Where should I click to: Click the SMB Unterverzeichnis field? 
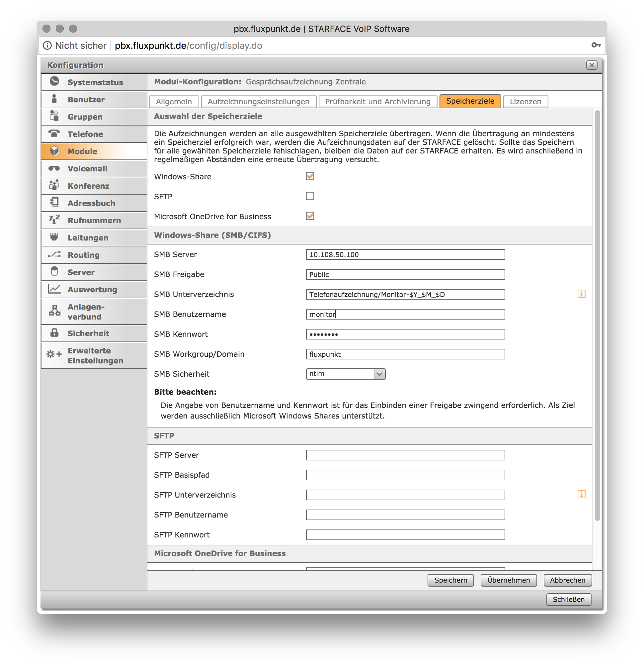click(406, 294)
